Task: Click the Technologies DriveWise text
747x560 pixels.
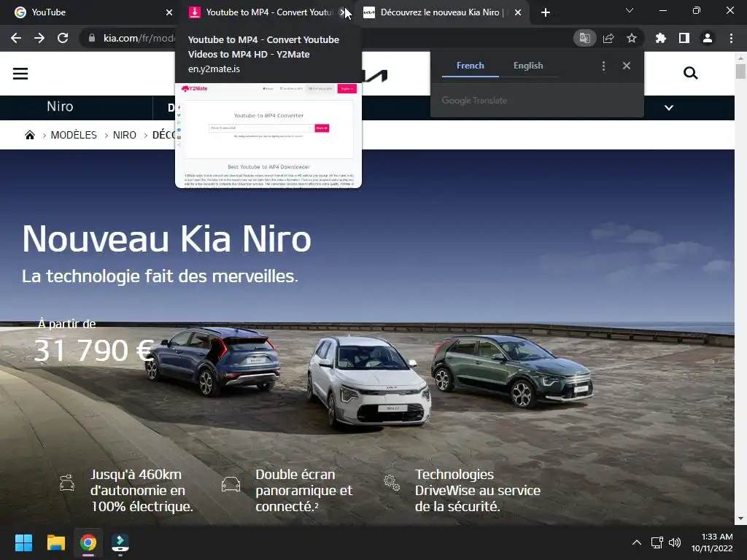Action: tap(477, 491)
